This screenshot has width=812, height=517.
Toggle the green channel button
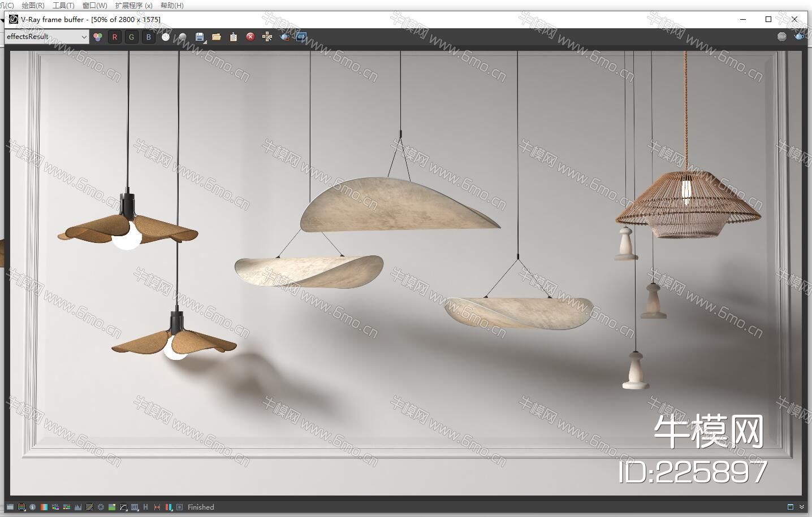click(x=132, y=37)
